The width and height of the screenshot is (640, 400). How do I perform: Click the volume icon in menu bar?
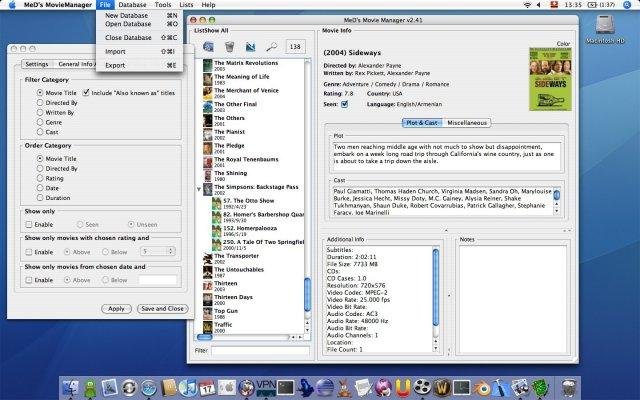tap(539, 4)
